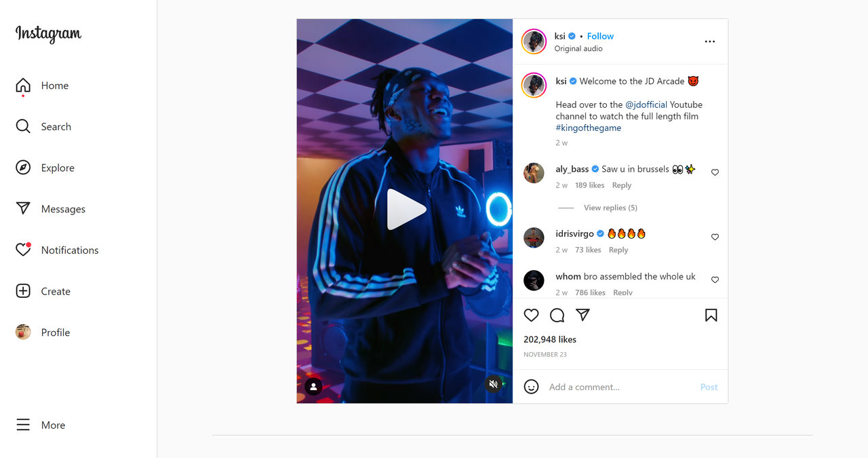The image size is (868, 458).
Task: Unmute the video sound
Action: click(x=494, y=384)
